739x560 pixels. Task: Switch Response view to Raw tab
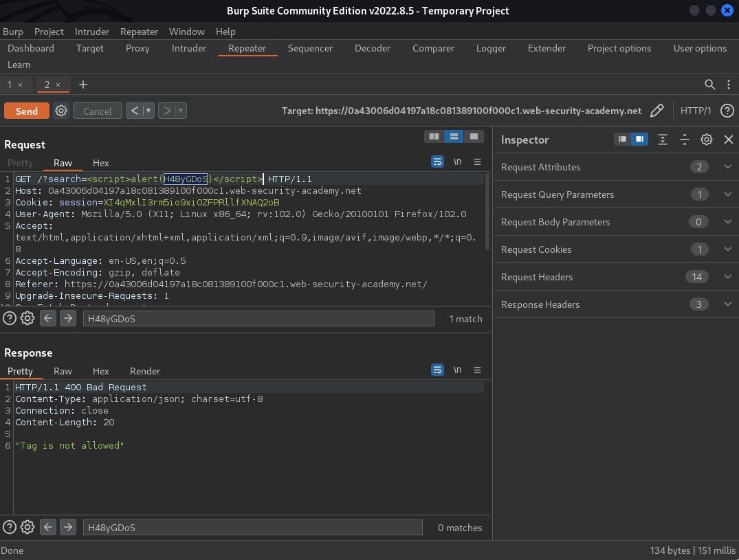[63, 371]
